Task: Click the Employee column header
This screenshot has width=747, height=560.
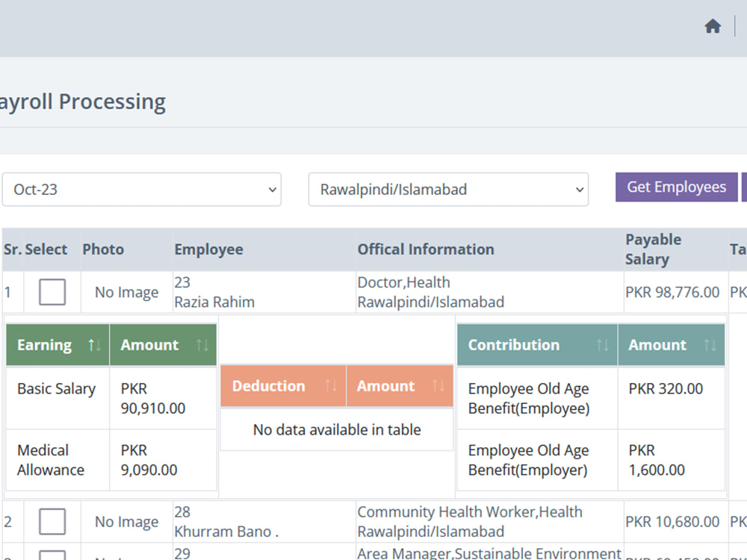Action: click(x=208, y=249)
